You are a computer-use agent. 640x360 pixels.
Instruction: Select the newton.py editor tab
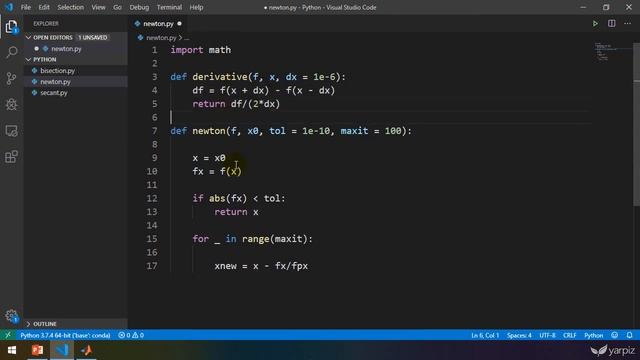coord(158,24)
